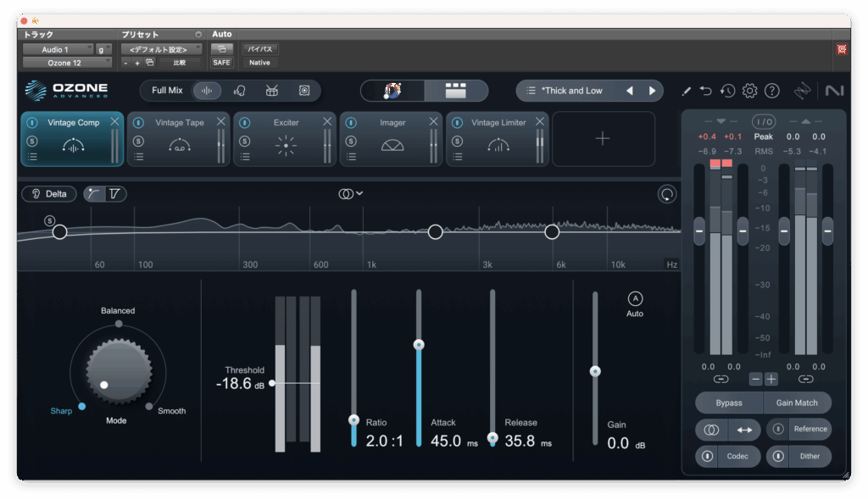Open the デフォルト設定 preset dropdown

click(x=161, y=49)
